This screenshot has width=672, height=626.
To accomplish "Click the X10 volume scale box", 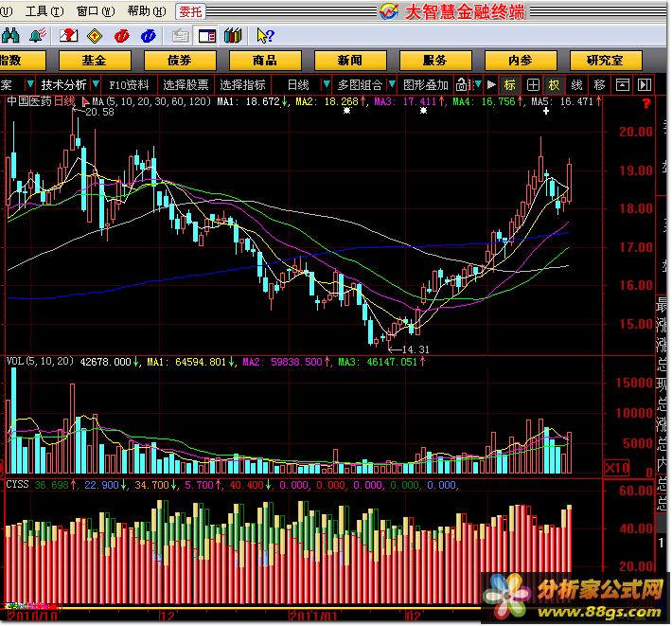I will [616, 467].
